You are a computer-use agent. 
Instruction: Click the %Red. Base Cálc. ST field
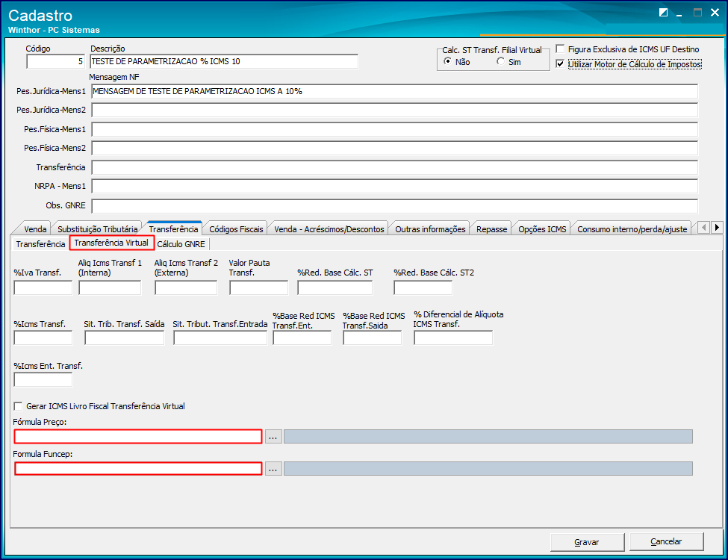[335, 288]
